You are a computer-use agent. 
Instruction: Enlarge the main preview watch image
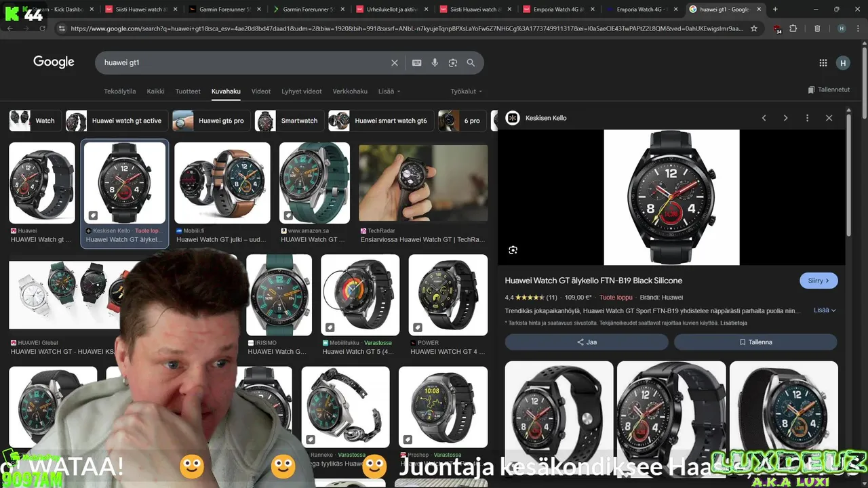coord(671,197)
